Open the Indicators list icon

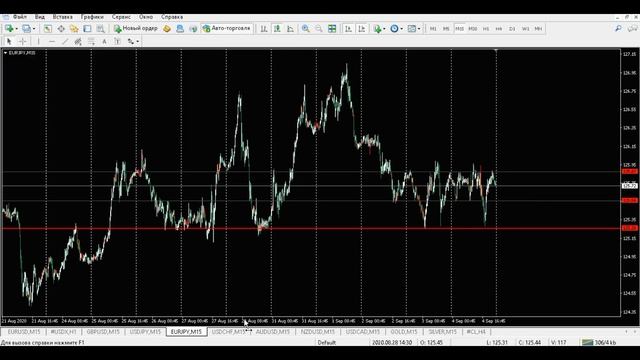tap(377, 29)
